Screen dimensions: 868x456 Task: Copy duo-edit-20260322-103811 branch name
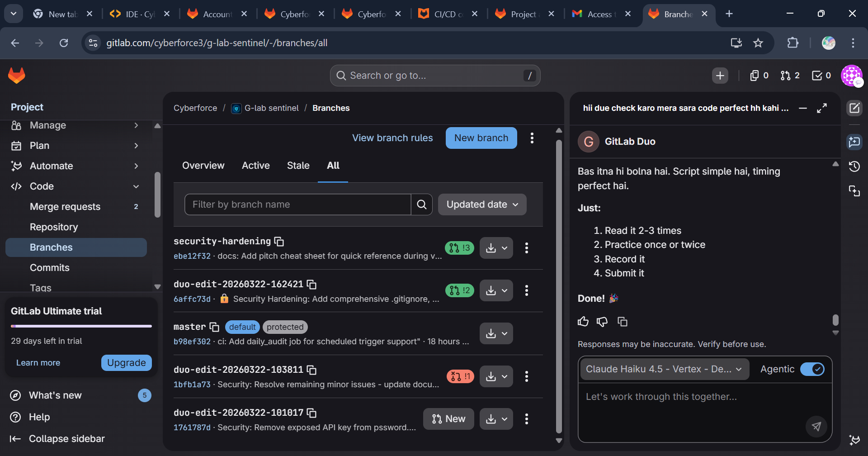click(311, 370)
